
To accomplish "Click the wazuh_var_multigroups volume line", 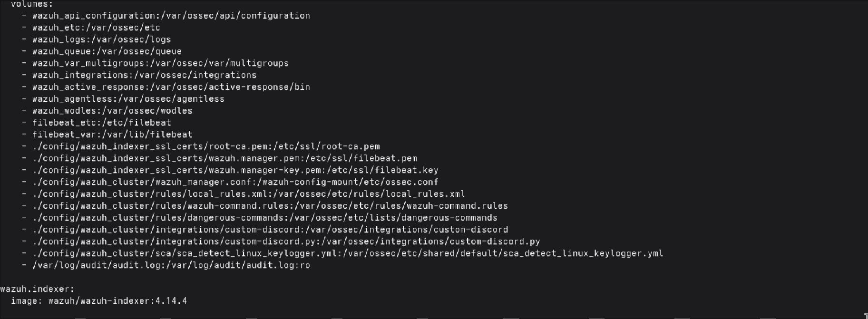I will [160, 63].
